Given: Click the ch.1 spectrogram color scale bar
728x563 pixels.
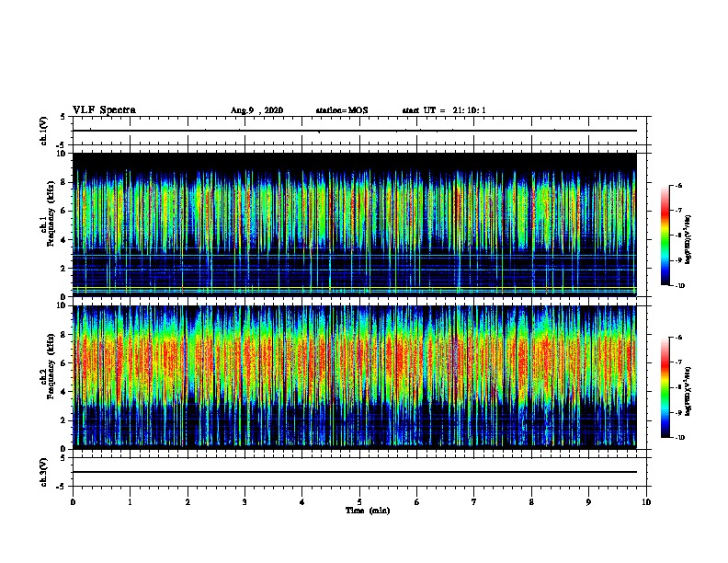Looking at the screenshot, I should tap(665, 236).
